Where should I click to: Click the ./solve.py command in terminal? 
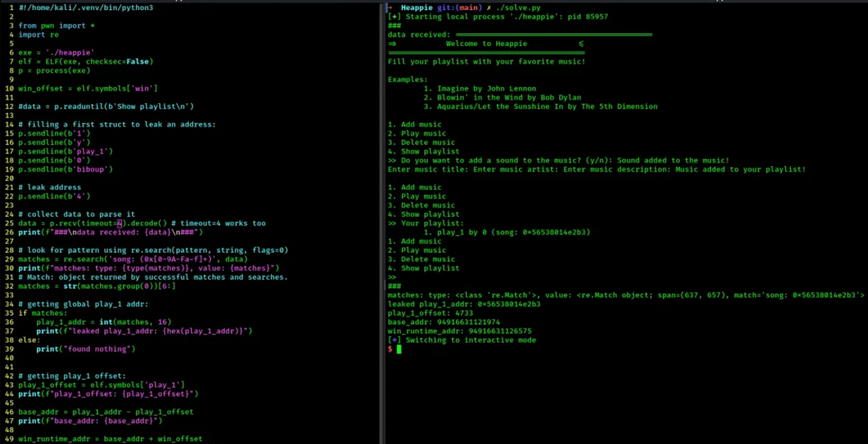[x=518, y=7]
